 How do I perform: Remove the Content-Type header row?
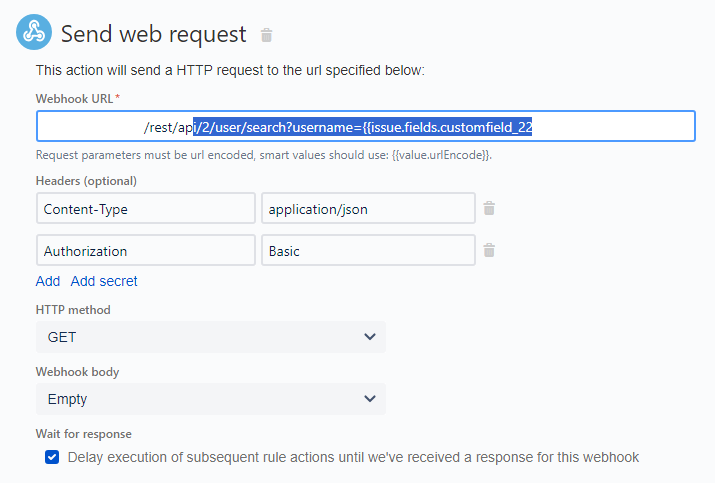pos(489,209)
